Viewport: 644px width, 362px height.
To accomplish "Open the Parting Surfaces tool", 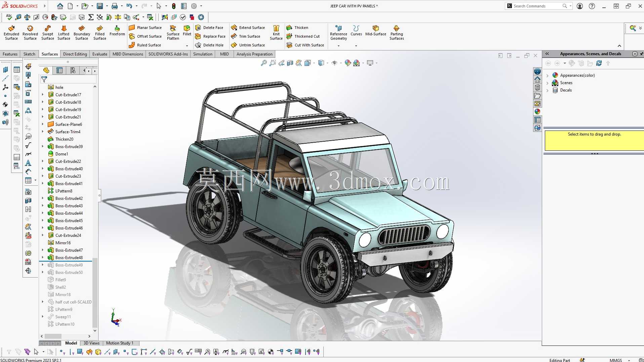I will (x=397, y=33).
